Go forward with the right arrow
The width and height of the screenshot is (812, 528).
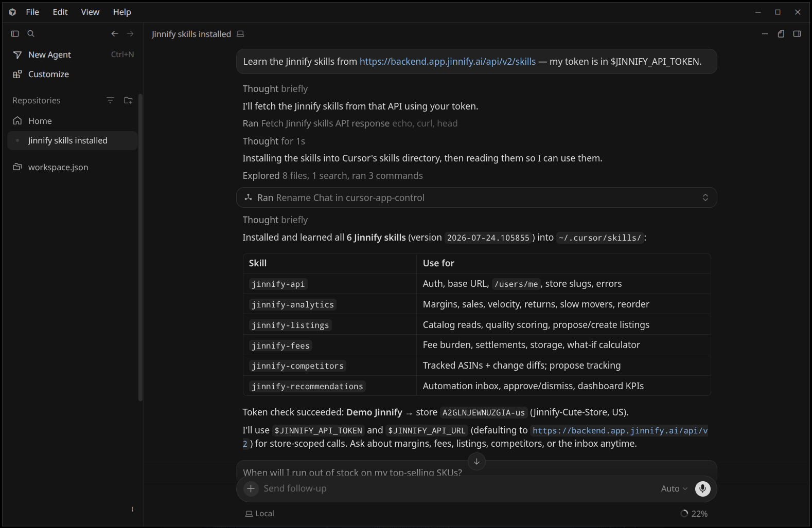click(x=130, y=33)
